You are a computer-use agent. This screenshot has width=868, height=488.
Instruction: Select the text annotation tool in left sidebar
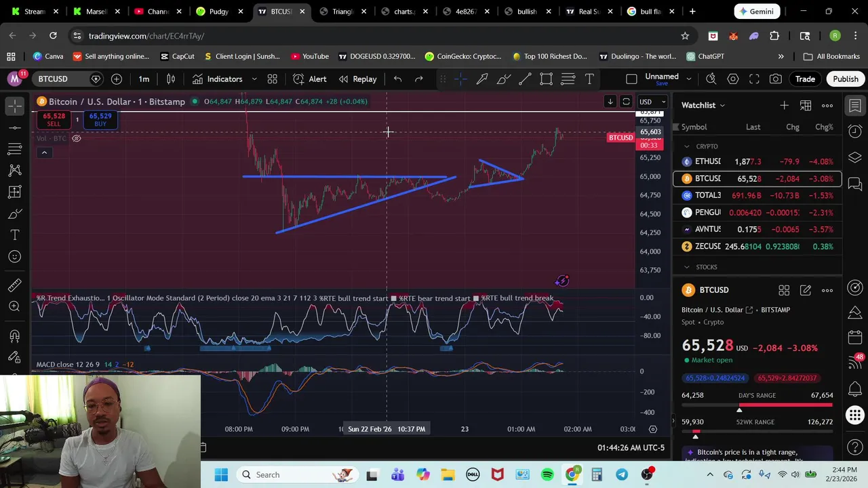click(x=14, y=235)
